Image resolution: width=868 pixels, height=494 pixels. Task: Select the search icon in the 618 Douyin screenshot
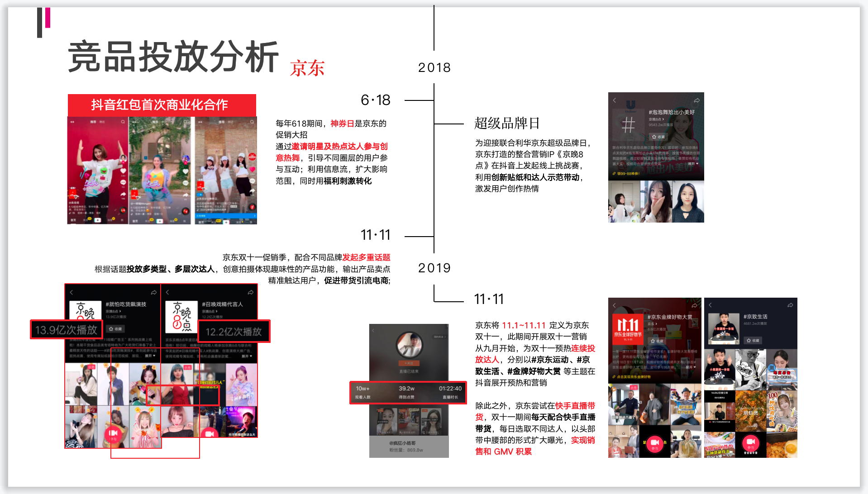[123, 122]
